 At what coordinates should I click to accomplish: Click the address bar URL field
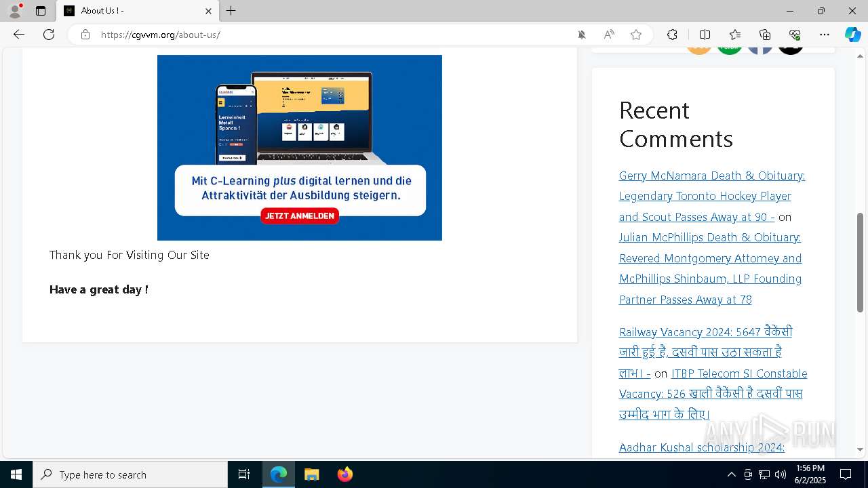pos(332,35)
